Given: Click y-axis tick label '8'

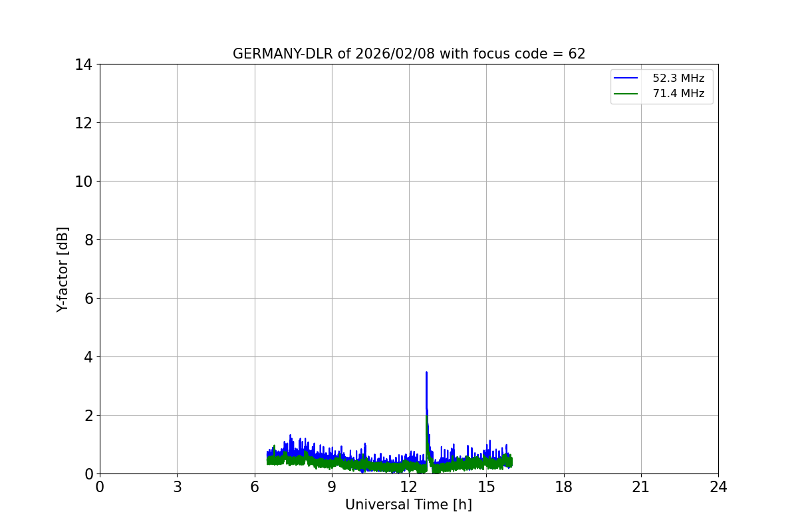Looking at the screenshot, I should (x=88, y=240).
